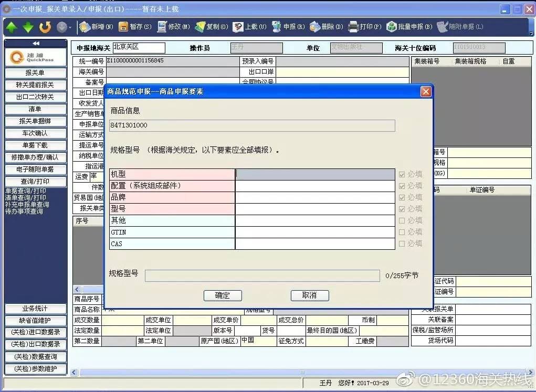The height and width of the screenshot is (392, 536).
Task: Click the 批量申报 (Batch declare) toolbar icon
Action: [392, 27]
